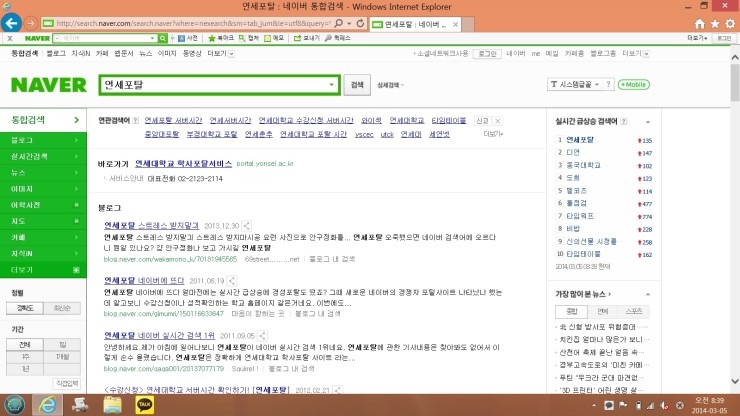The width and height of the screenshot is (740, 416).
Task: Select 1주 period filter
Action: [x=25, y=357]
